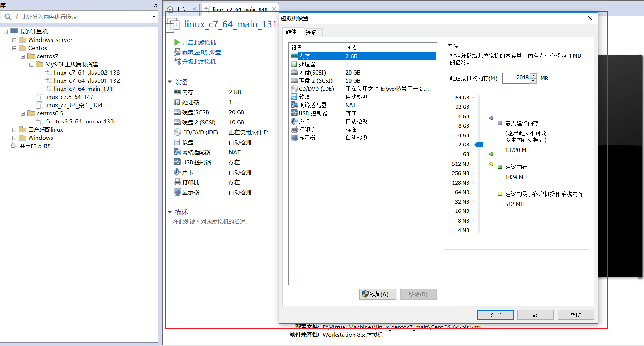Click the 确定 button
644x346 pixels.
(496, 315)
